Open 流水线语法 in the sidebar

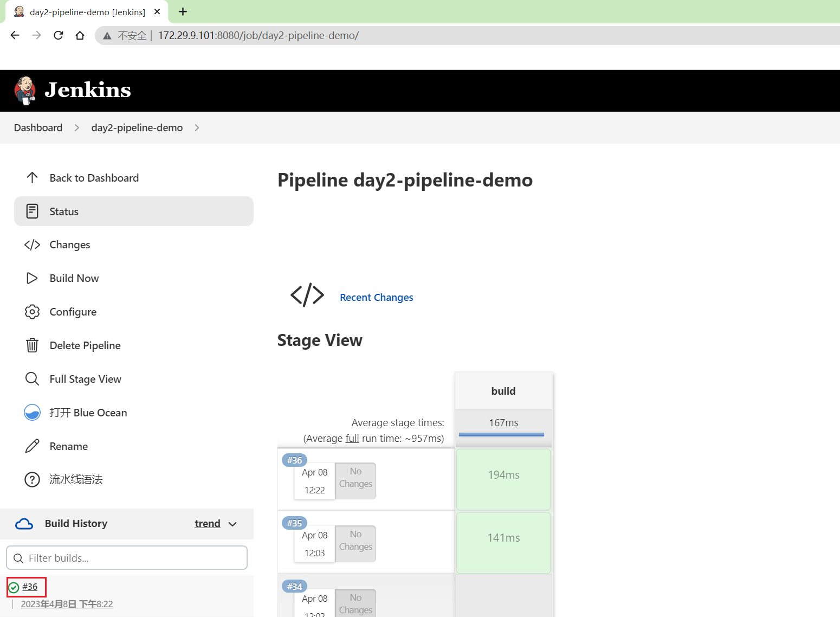pos(134,480)
